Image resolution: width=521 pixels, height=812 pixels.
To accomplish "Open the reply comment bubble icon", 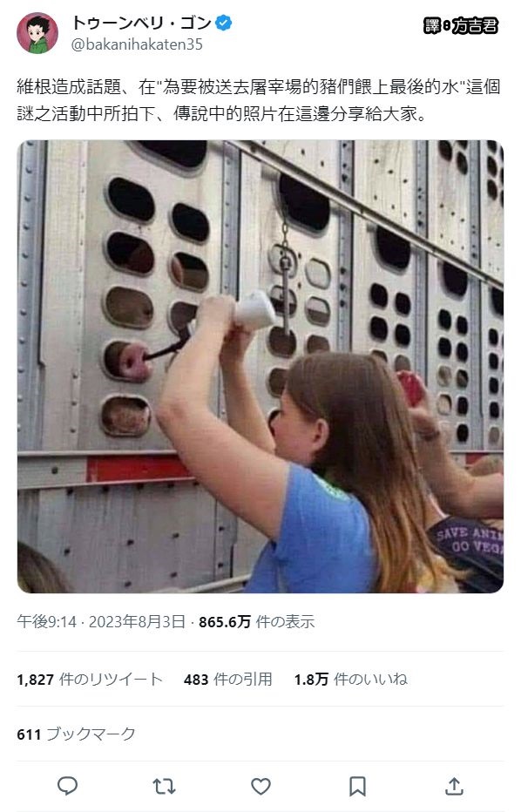I will tap(67, 786).
